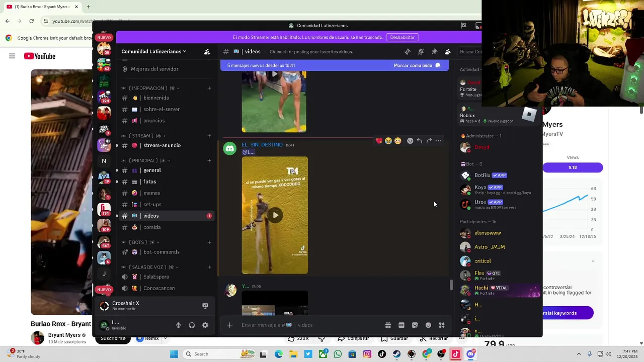Select the general channel
This screenshot has width=644, height=362.
[x=167, y=170]
